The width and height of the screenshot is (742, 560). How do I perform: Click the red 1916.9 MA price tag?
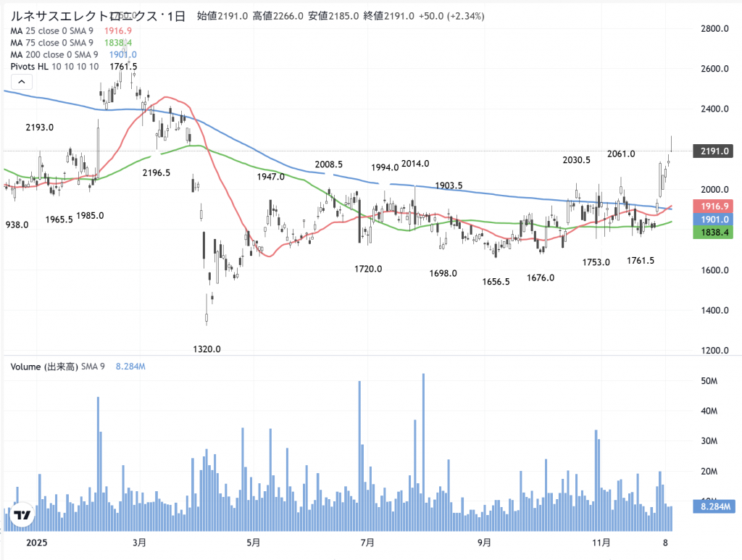click(713, 206)
